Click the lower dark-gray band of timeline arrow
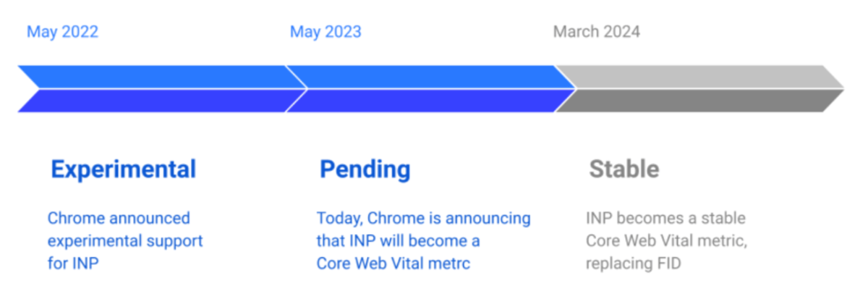This screenshot has width=868, height=294. point(694,101)
